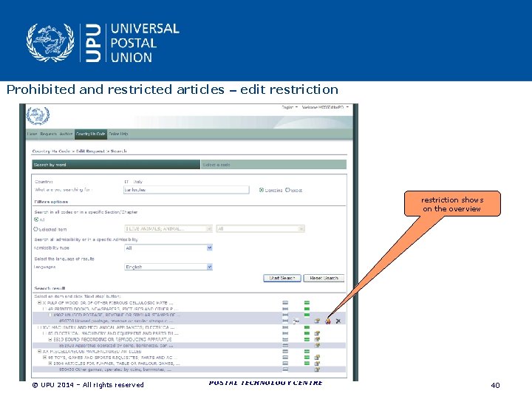This screenshot has height=399, width=532.
Task: Open the English language menu in header
Action: pyautogui.click(x=290, y=107)
